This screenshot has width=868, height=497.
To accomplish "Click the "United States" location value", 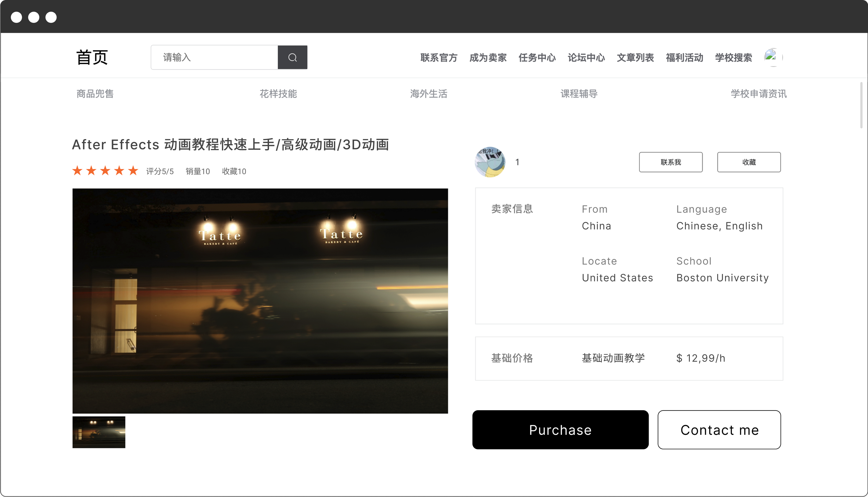I will point(617,278).
